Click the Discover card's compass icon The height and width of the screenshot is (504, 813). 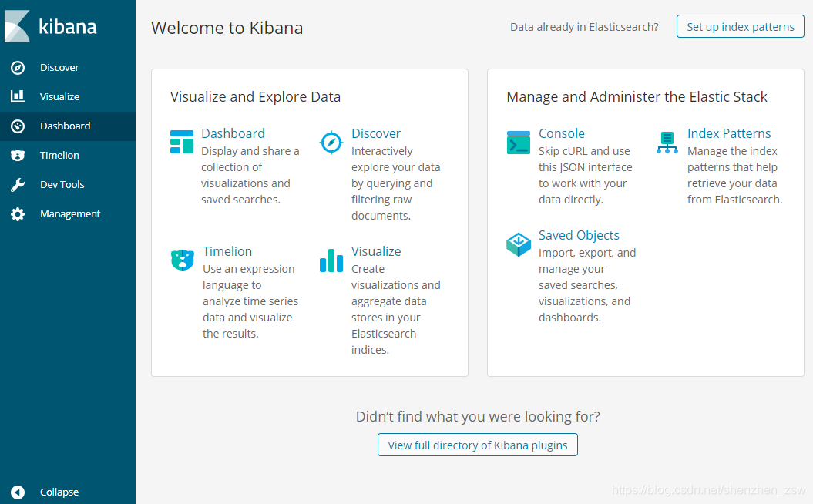331,142
